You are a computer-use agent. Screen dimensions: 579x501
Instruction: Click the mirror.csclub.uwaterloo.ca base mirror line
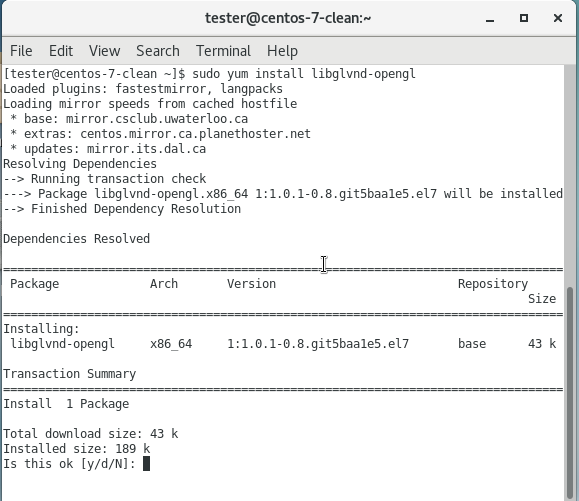coord(129,119)
